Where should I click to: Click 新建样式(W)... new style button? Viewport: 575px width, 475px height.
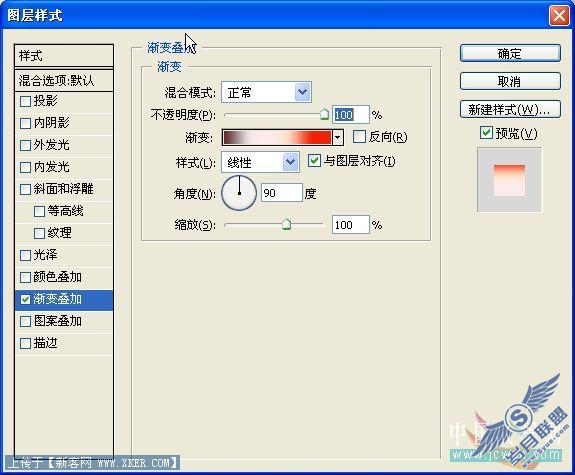point(510,109)
